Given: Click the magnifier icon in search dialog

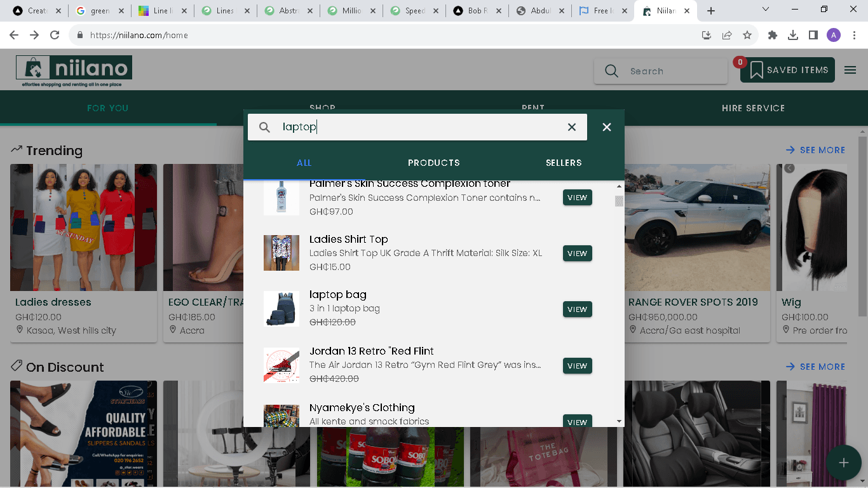Looking at the screenshot, I should point(265,128).
